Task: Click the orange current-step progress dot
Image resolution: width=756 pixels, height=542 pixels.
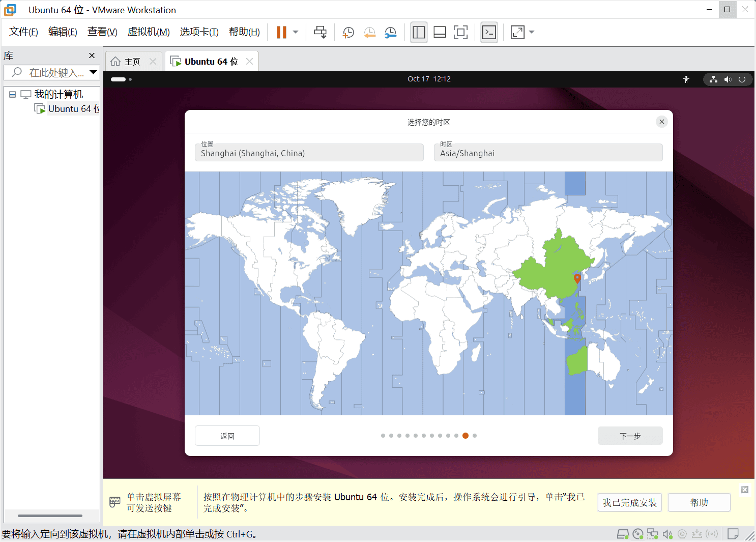Action: (466, 436)
